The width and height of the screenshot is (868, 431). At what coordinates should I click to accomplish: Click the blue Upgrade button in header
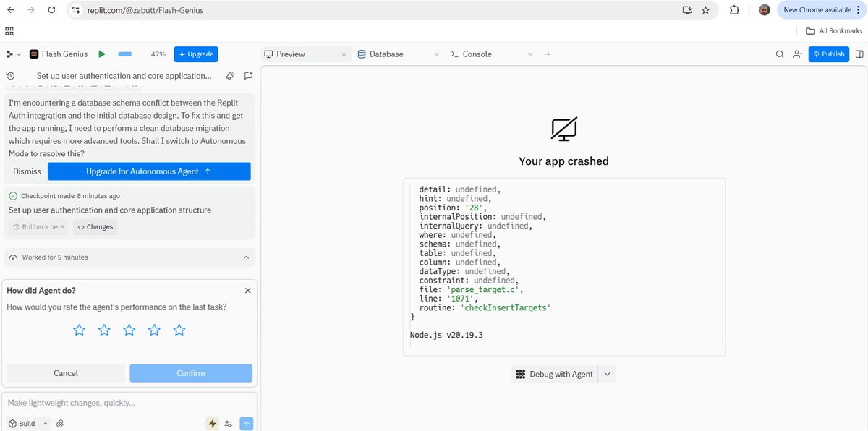195,54
